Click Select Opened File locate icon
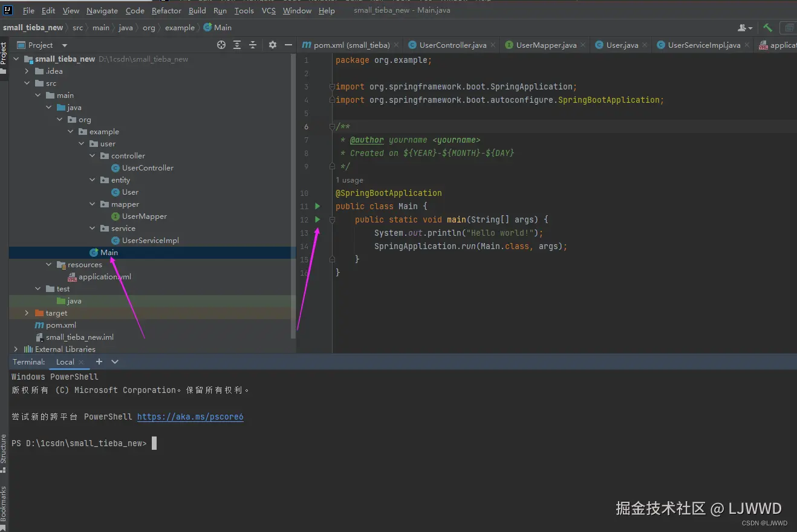Image resolution: width=797 pixels, height=532 pixels. coord(221,45)
